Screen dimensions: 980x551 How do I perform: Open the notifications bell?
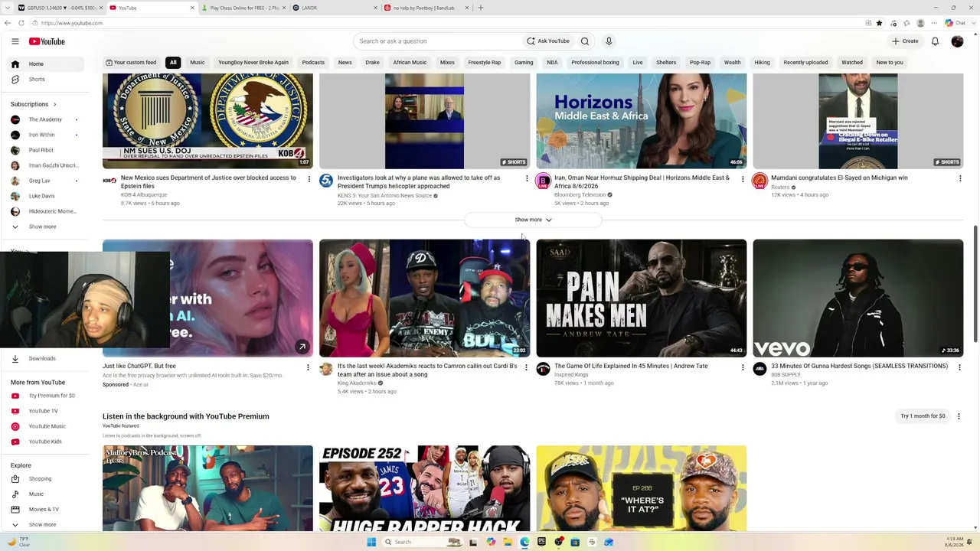(x=935, y=41)
